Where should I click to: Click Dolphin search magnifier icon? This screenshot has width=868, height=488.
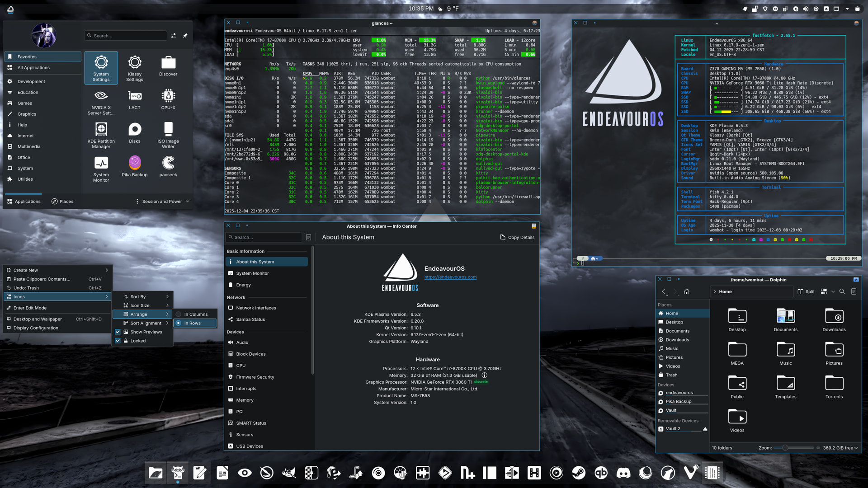(842, 291)
